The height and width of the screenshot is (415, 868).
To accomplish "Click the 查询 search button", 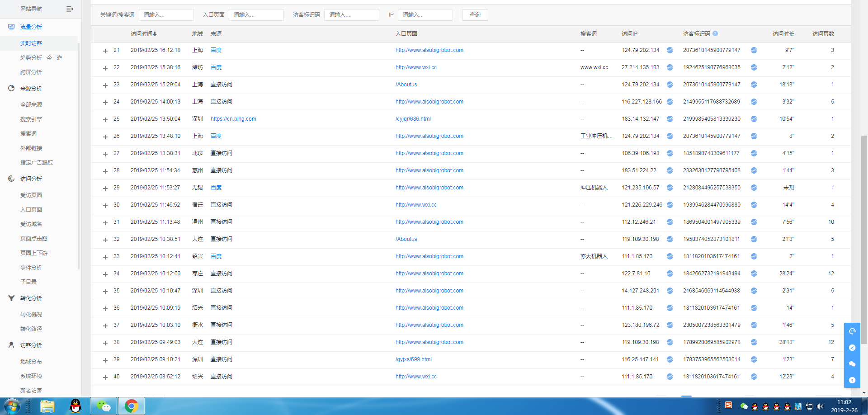I will [475, 15].
